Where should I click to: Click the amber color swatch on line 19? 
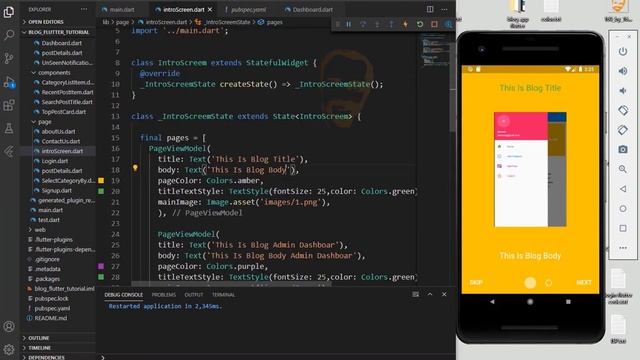101,180
